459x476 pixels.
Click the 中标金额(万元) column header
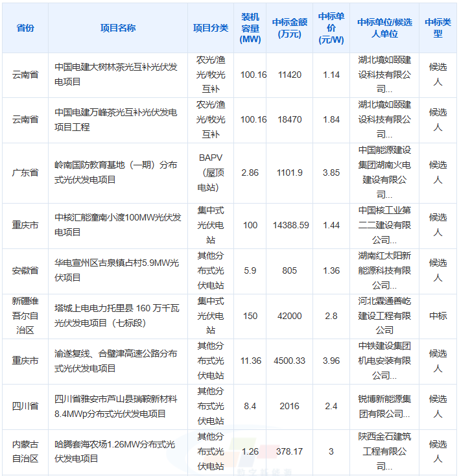click(x=290, y=28)
